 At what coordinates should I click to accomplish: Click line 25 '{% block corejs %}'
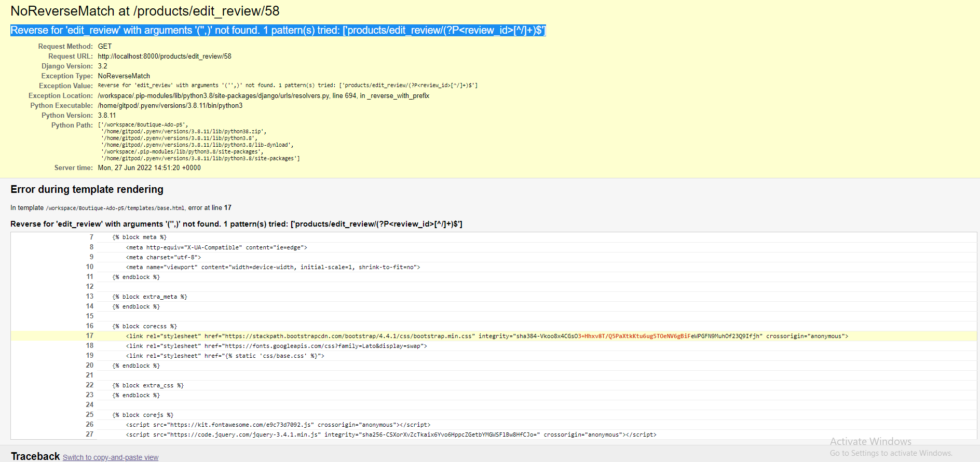coord(143,415)
